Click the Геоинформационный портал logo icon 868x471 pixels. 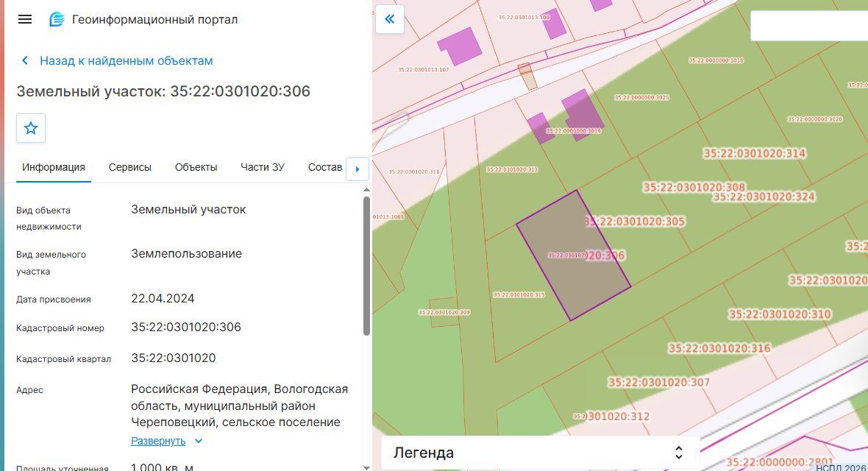point(57,19)
